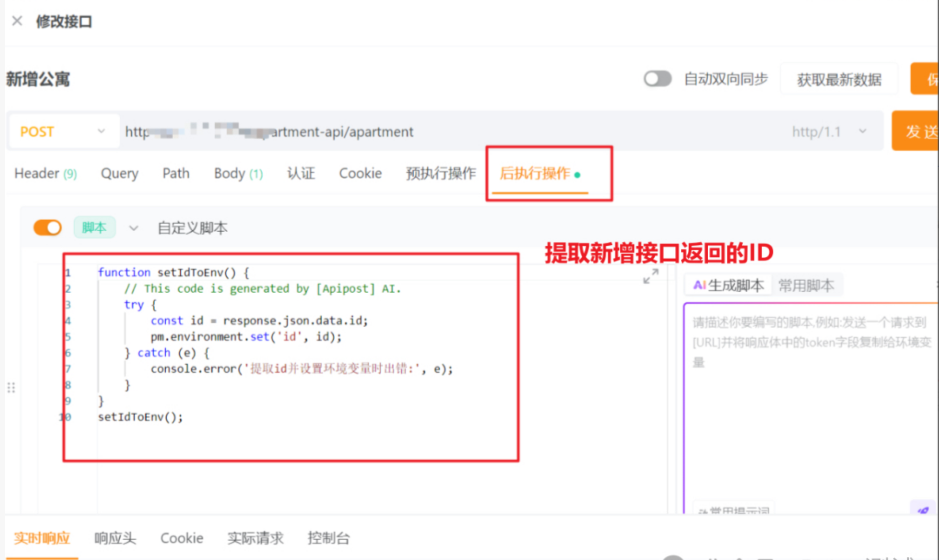Toggle 自动双向同步 switch

coord(657,79)
